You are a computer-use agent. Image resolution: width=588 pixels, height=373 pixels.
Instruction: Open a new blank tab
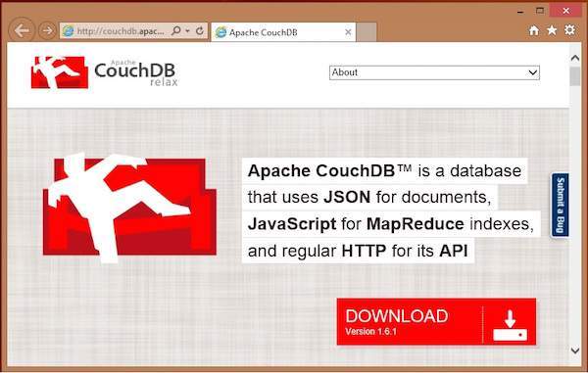[x=366, y=32]
